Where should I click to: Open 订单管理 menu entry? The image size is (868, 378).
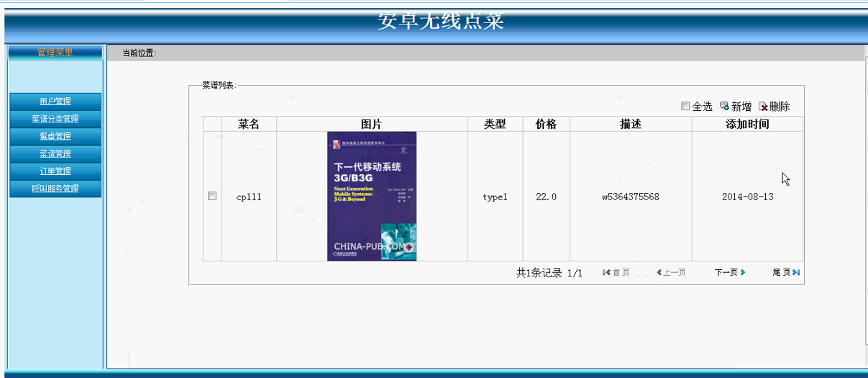[55, 171]
